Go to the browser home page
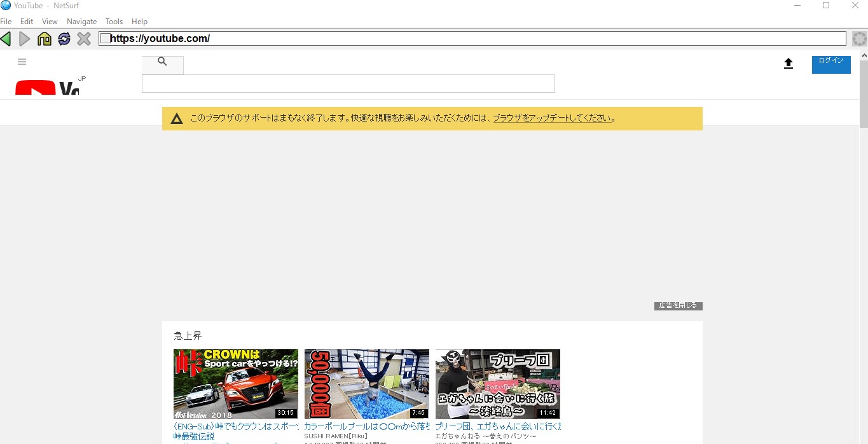Viewport: 868px width, 444px height. (45, 39)
